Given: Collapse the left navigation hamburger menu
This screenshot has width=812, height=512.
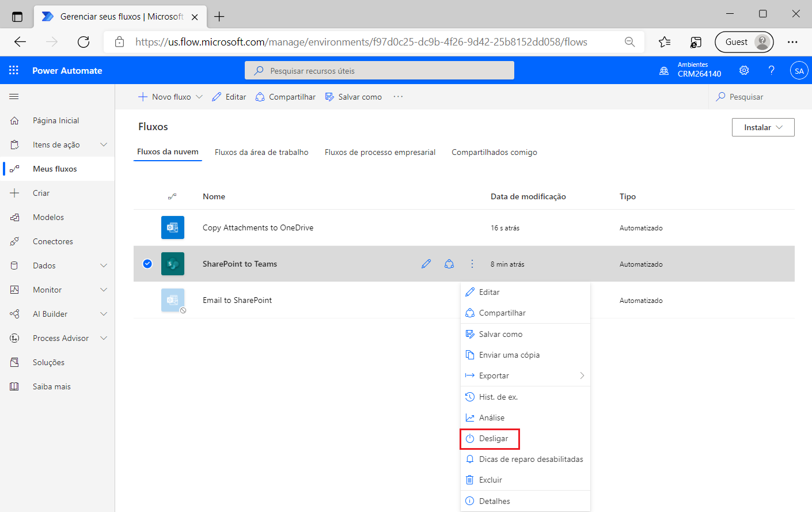Looking at the screenshot, I should point(14,97).
